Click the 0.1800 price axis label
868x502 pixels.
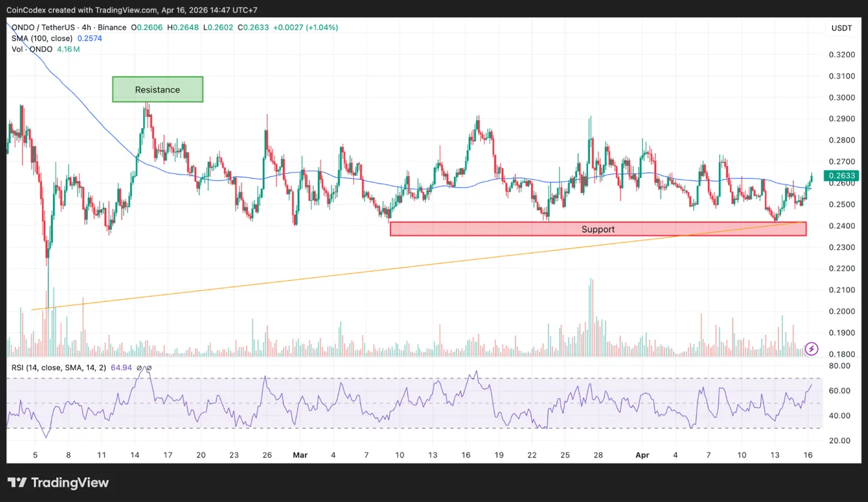(841, 354)
